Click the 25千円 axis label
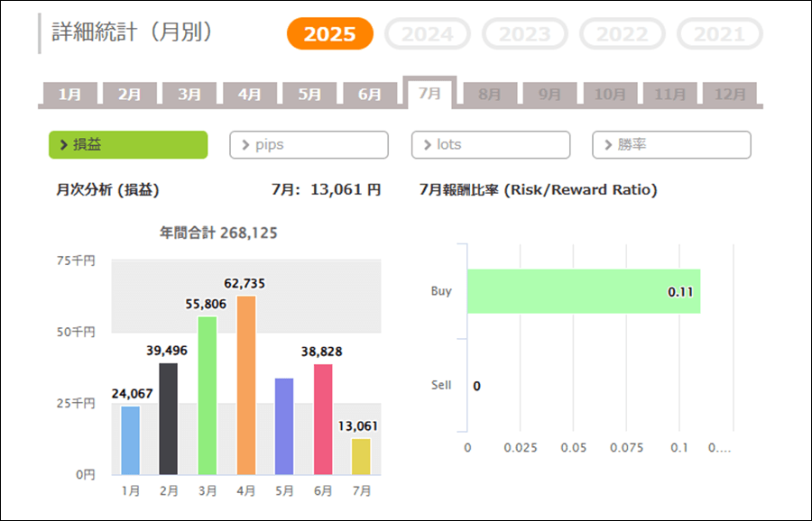 76,404
